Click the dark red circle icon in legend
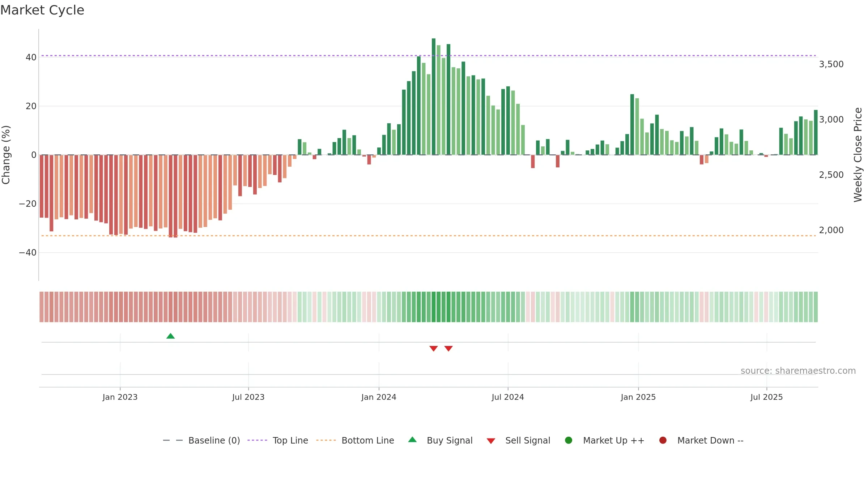 pos(663,440)
